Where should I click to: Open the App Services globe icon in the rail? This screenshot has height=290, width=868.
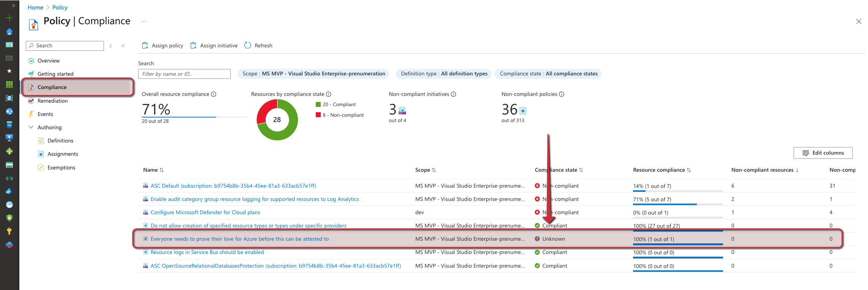tap(9, 111)
